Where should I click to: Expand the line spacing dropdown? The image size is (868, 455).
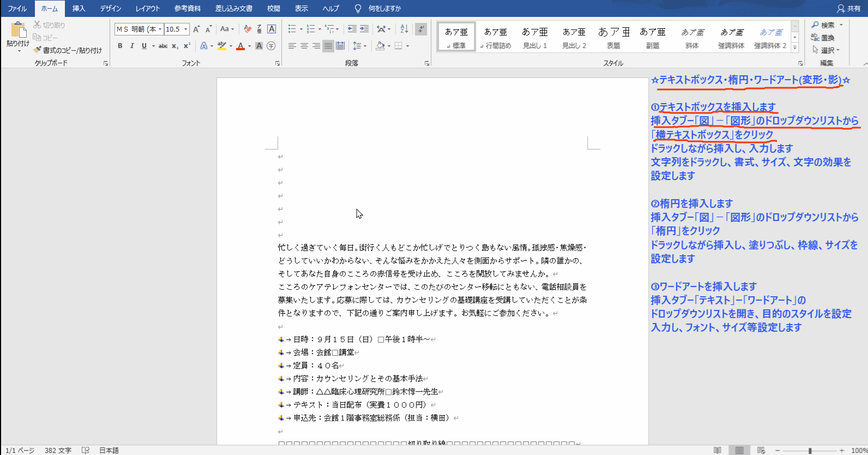[365, 46]
